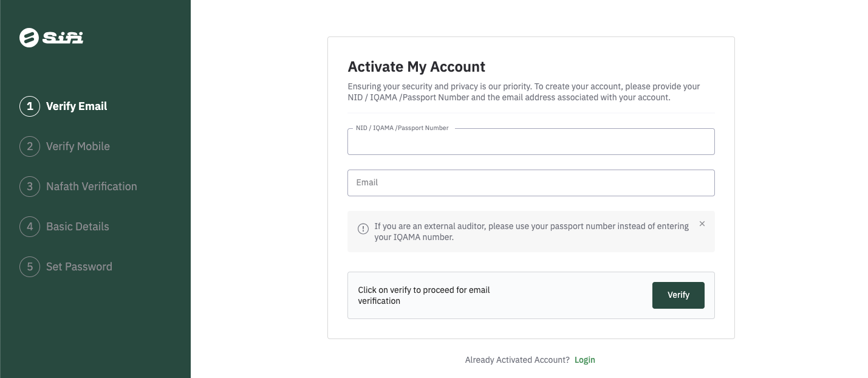Click the step 1 circle icon
Viewport: 868px width, 378px height.
pyautogui.click(x=30, y=106)
